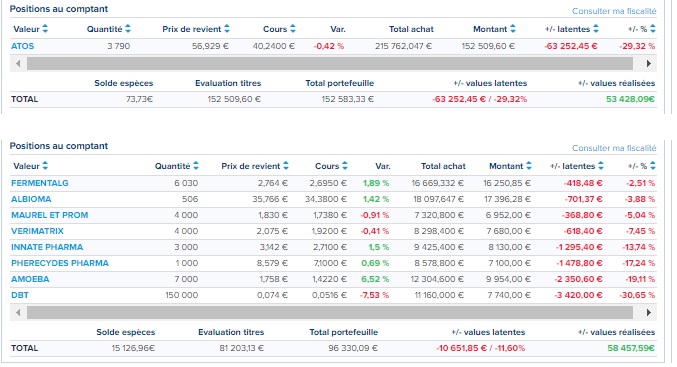Click bottom Consulter ma fiscalité link
677x367 pixels.
[x=614, y=148]
